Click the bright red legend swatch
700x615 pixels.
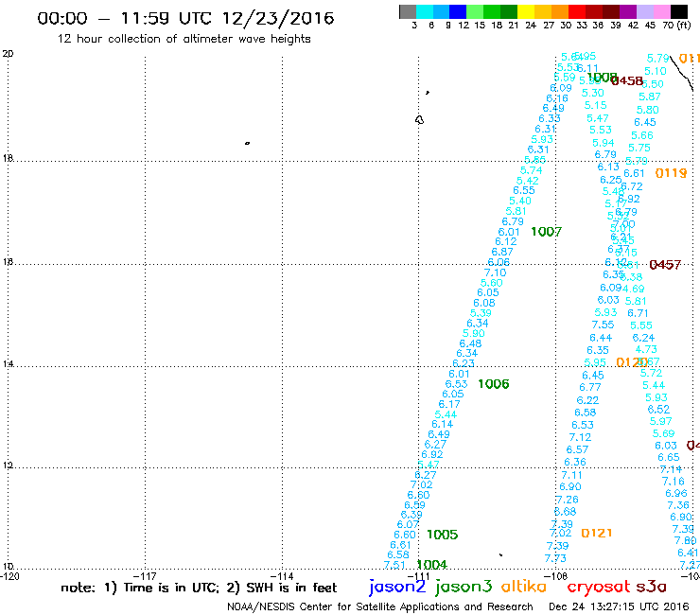click(x=577, y=11)
